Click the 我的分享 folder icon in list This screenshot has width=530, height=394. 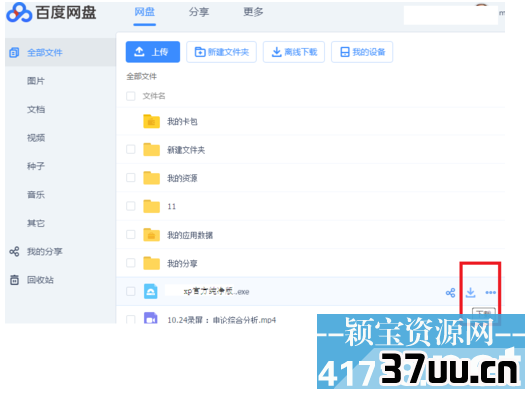[151, 263]
